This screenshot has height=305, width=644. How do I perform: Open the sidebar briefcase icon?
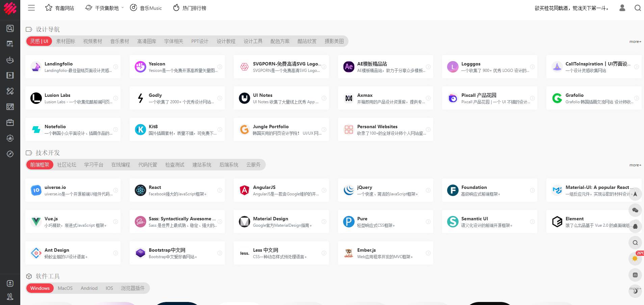pos(10,122)
